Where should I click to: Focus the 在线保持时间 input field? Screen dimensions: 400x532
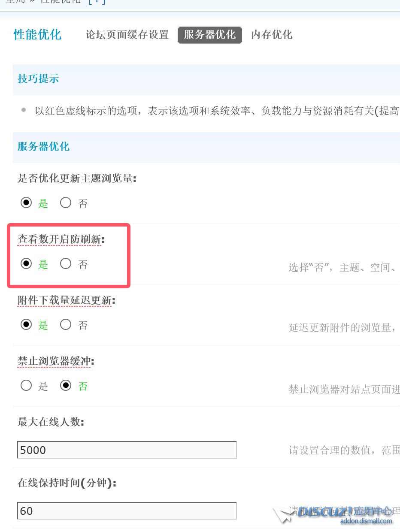[x=127, y=511]
